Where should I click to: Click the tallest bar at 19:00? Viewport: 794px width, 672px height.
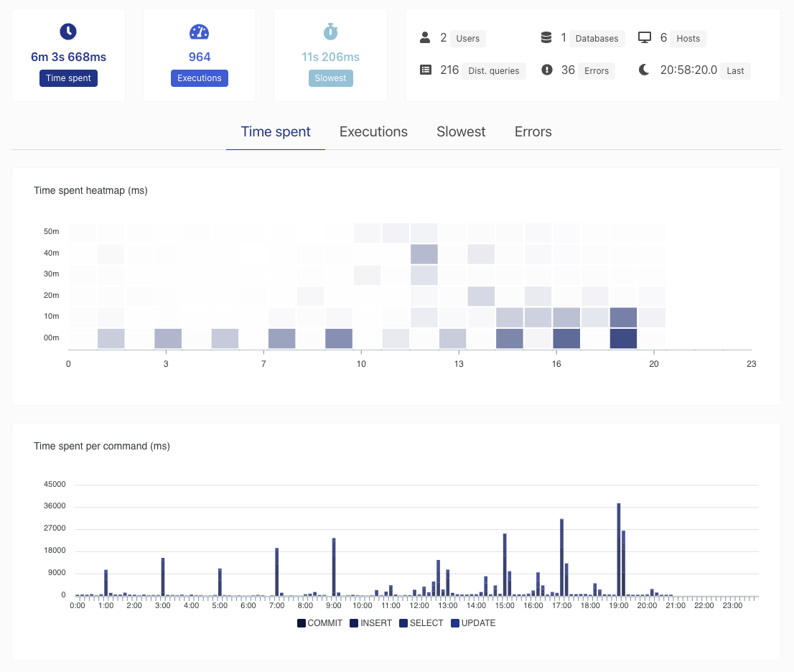618,549
